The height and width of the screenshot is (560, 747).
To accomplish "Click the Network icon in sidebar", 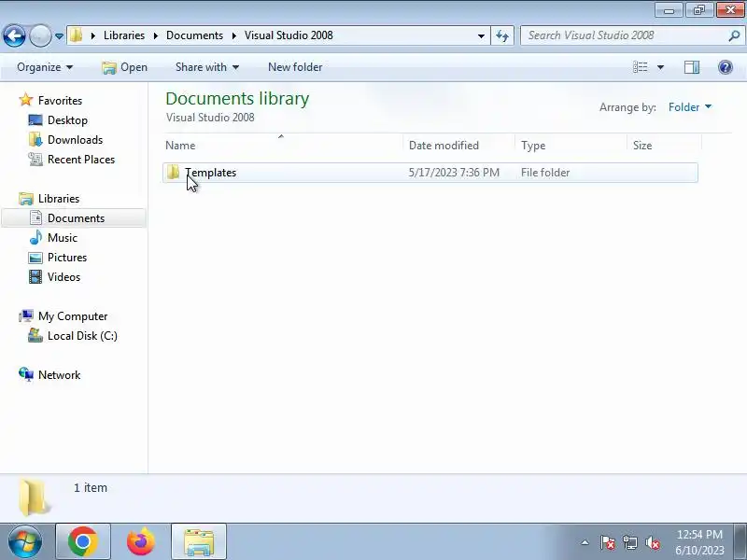I will (26, 375).
